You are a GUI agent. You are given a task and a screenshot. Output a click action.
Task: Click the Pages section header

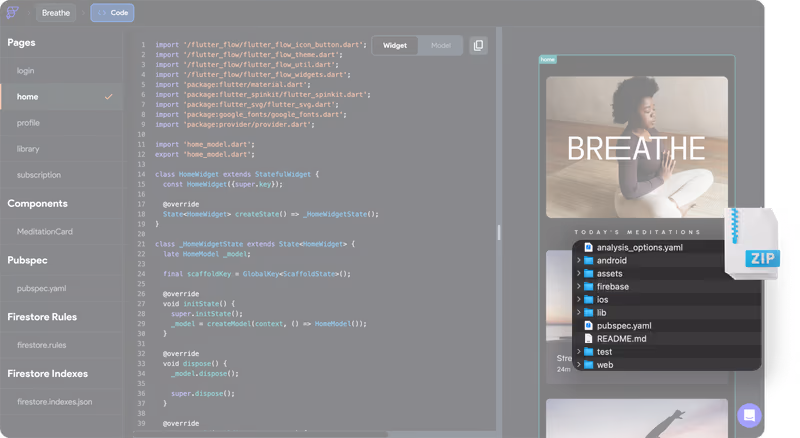pyautogui.click(x=21, y=42)
